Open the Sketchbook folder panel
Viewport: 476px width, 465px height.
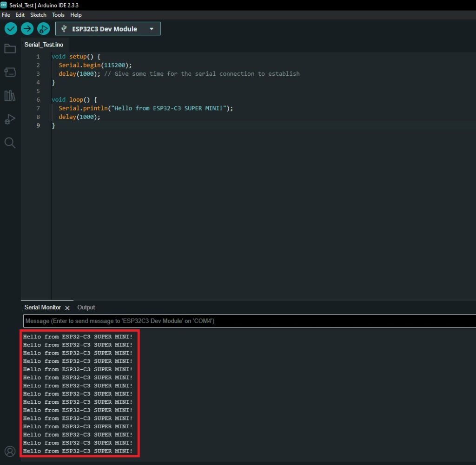[x=10, y=48]
